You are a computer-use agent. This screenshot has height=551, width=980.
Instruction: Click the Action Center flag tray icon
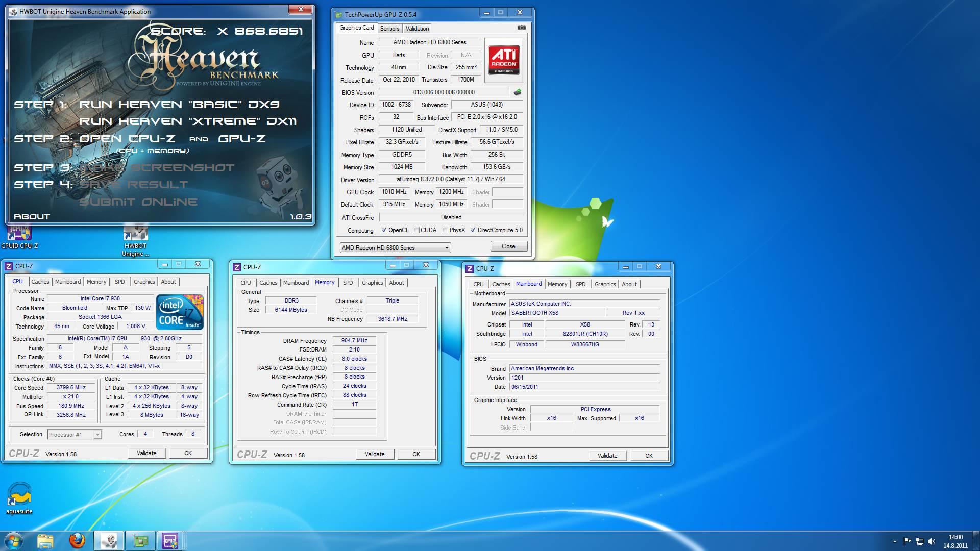(908, 541)
